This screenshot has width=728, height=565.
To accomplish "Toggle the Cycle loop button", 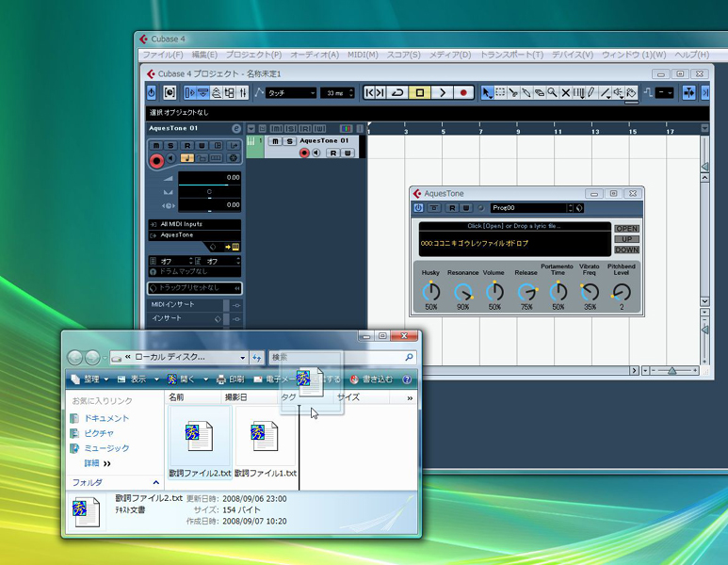I will tap(397, 93).
